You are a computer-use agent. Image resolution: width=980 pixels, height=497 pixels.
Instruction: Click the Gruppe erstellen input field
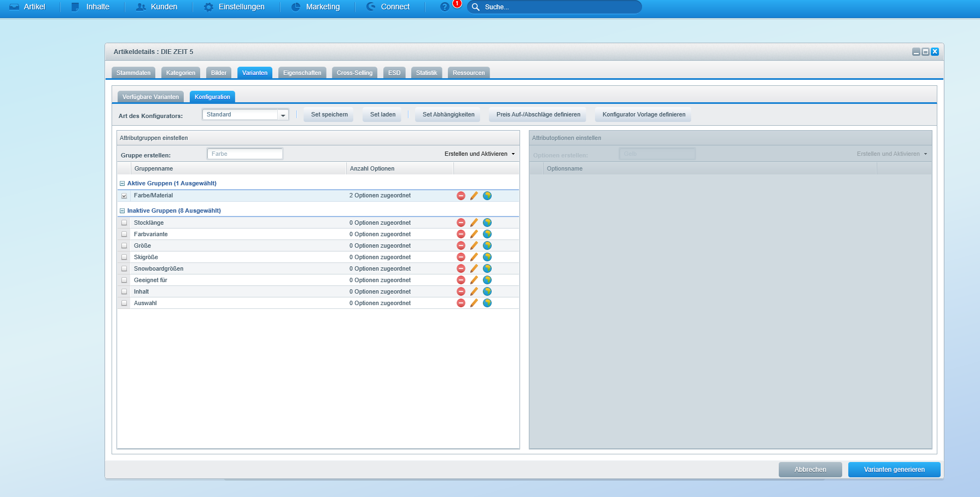click(x=244, y=154)
